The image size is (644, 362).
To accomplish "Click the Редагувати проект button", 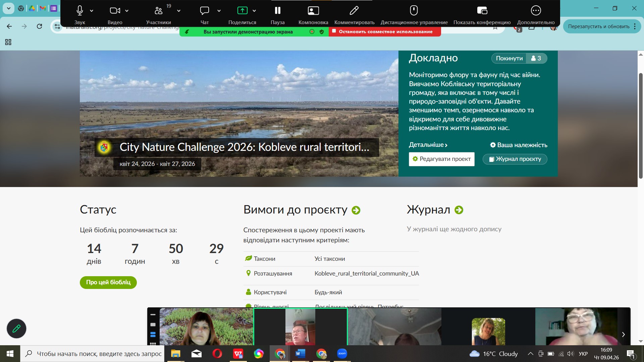I will [x=441, y=159].
